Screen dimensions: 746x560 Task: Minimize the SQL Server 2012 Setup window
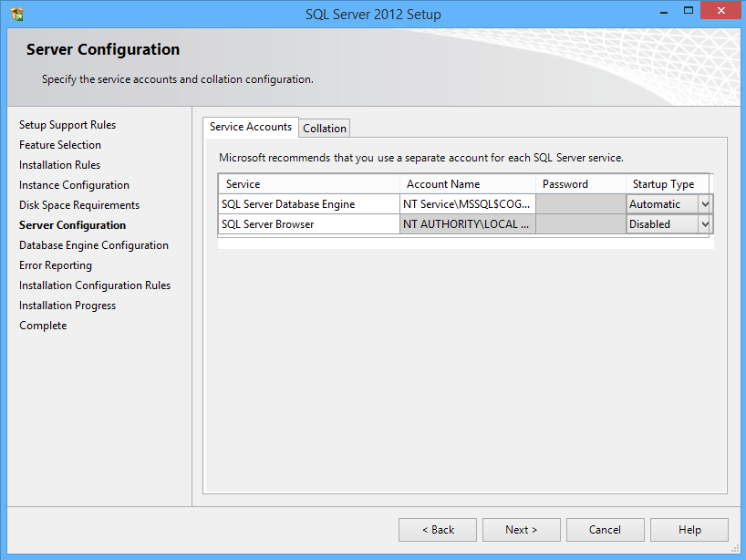click(x=664, y=12)
